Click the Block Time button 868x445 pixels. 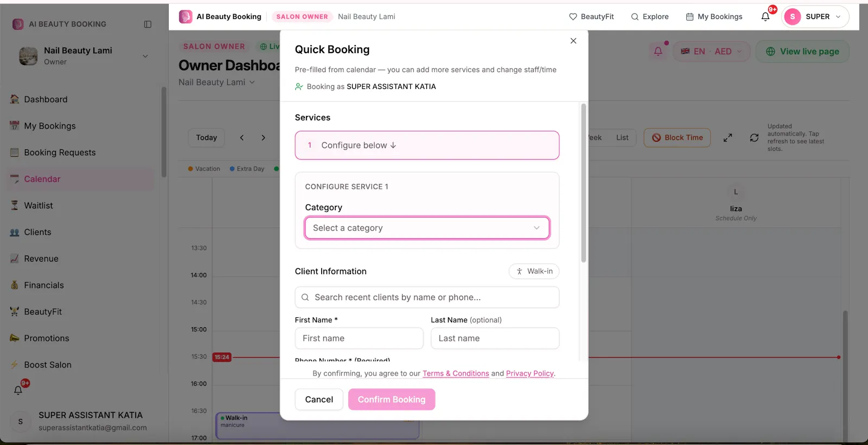pyautogui.click(x=677, y=138)
